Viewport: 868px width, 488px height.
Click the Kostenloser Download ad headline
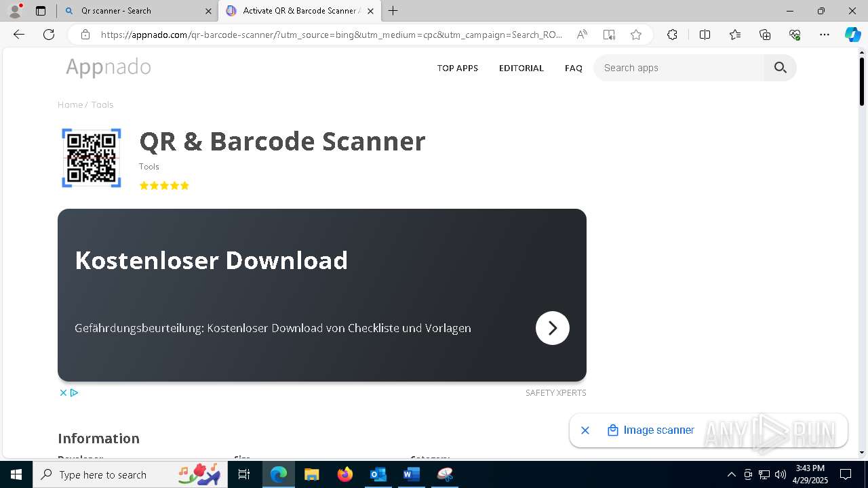coord(211,260)
